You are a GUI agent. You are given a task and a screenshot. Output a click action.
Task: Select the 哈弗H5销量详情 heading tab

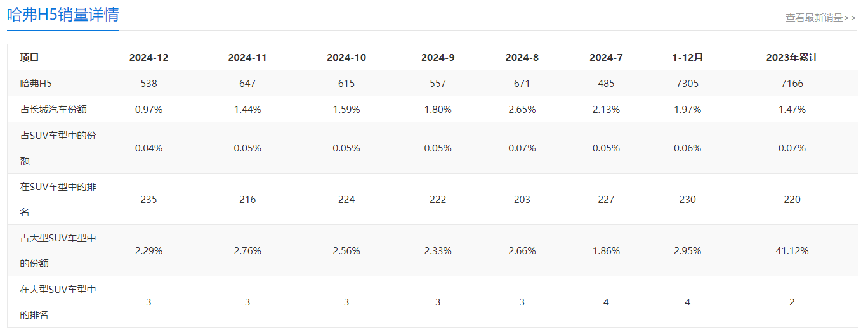63,15
